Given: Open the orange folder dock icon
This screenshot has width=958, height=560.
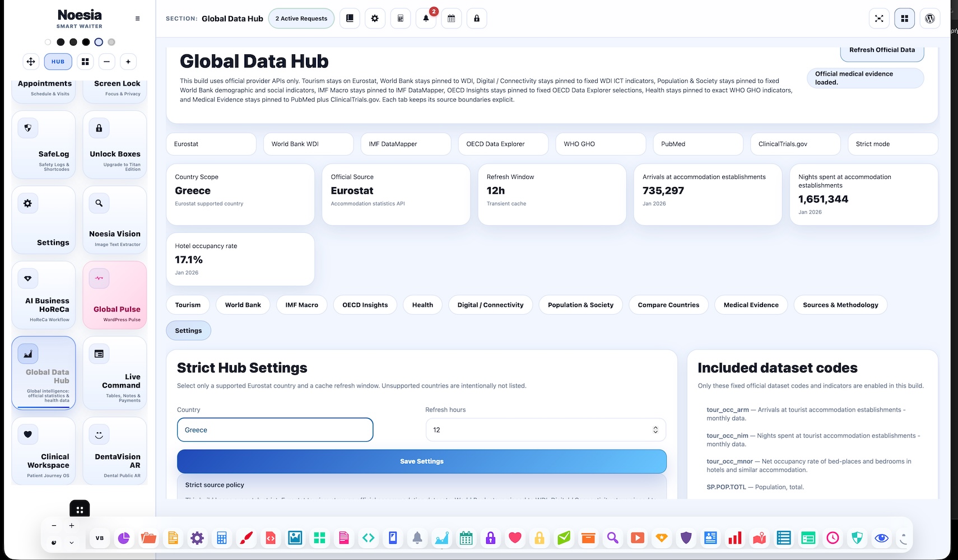Looking at the screenshot, I should pos(148,538).
